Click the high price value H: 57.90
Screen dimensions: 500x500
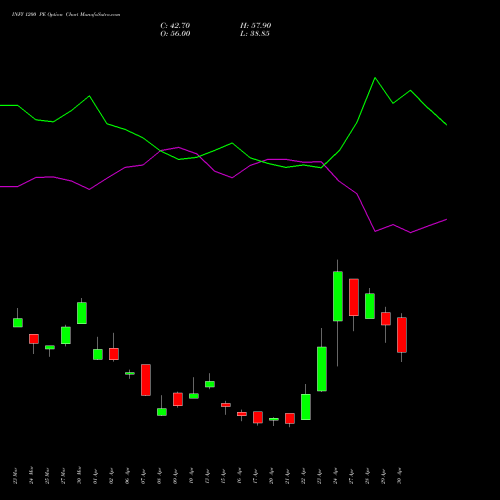pos(255,26)
